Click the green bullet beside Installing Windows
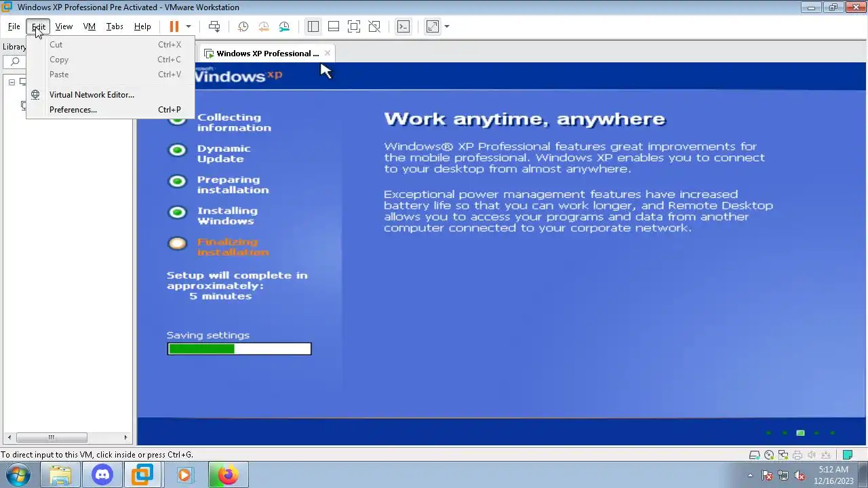This screenshot has height=488, width=868. click(x=177, y=212)
